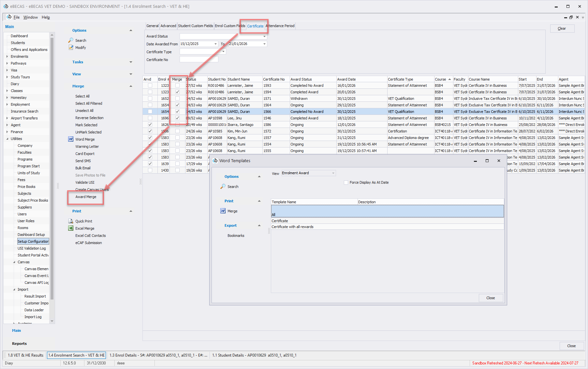This screenshot has width=588, height=369.
Task: Click the Certificate No input field
Action: coord(198,60)
